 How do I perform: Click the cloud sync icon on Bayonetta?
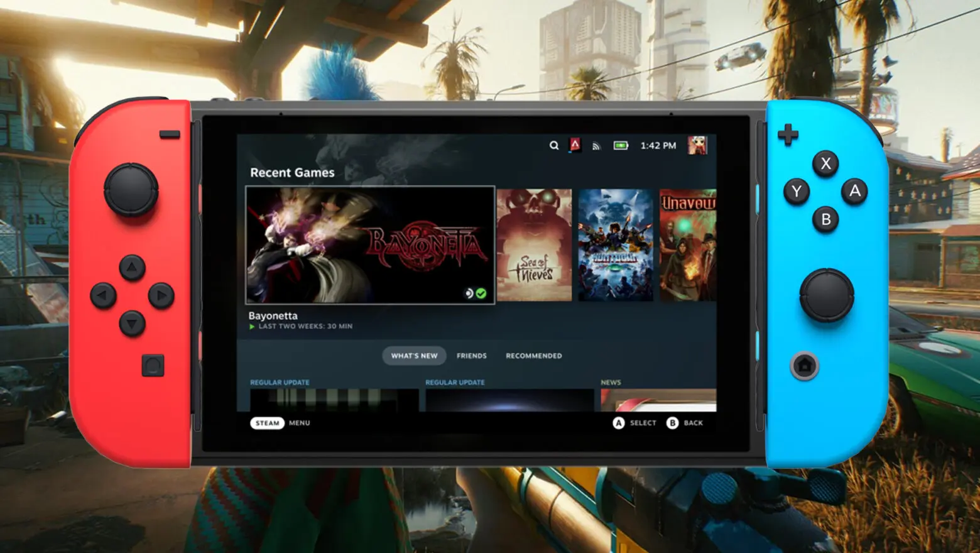click(x=469, y=293)
